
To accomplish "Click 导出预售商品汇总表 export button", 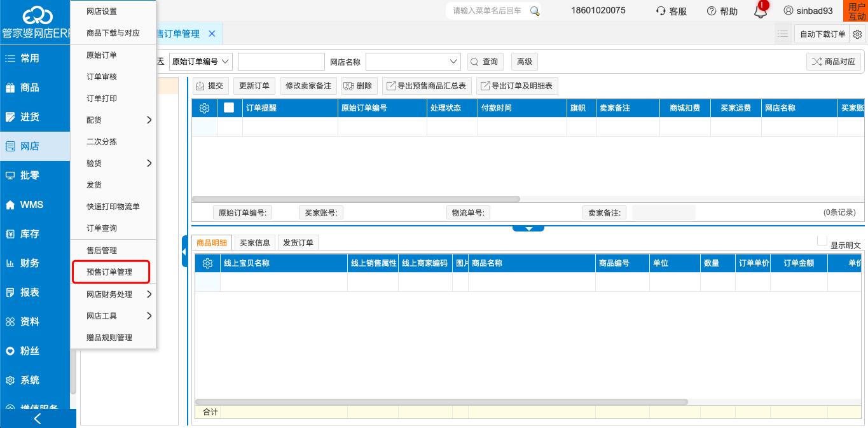I will 427,86.
